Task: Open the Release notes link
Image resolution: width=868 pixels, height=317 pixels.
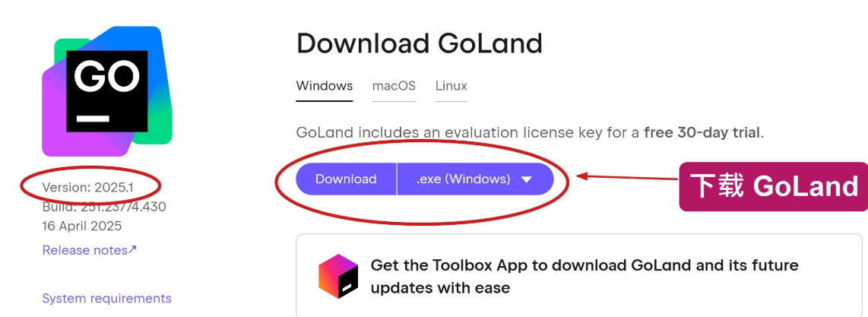Action: tap(89, 250)
